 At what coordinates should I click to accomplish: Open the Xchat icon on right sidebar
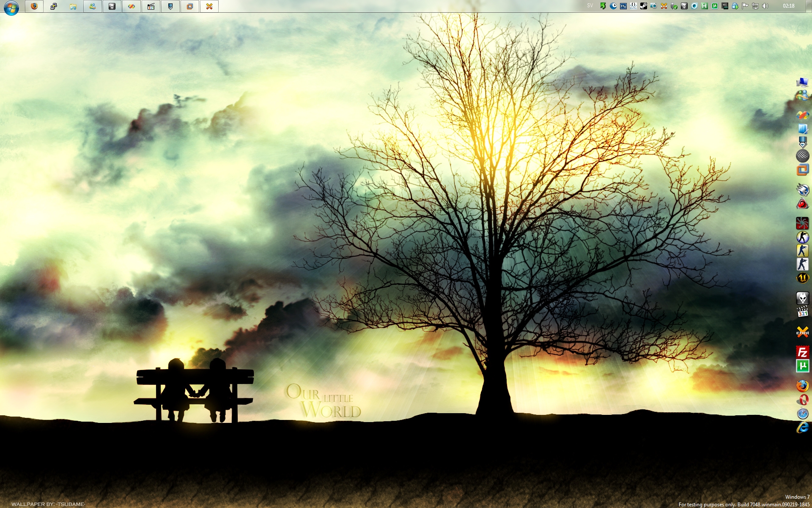click(802, 332)
